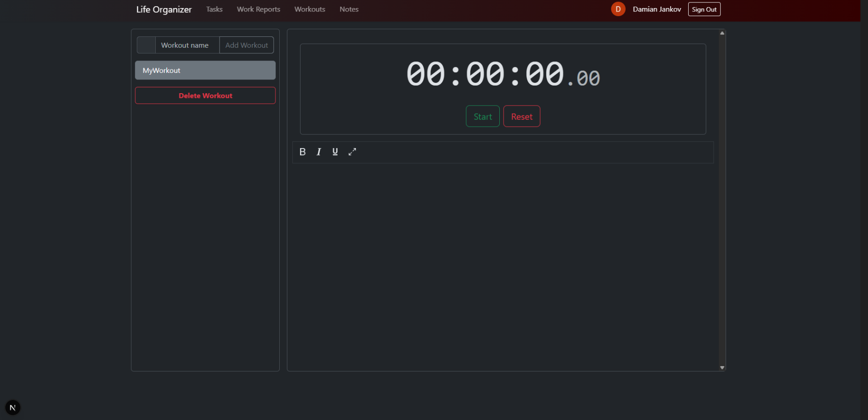Open the Notes page
The height and width of the screenshot is (420, 868).
click(x=349, y=9)
